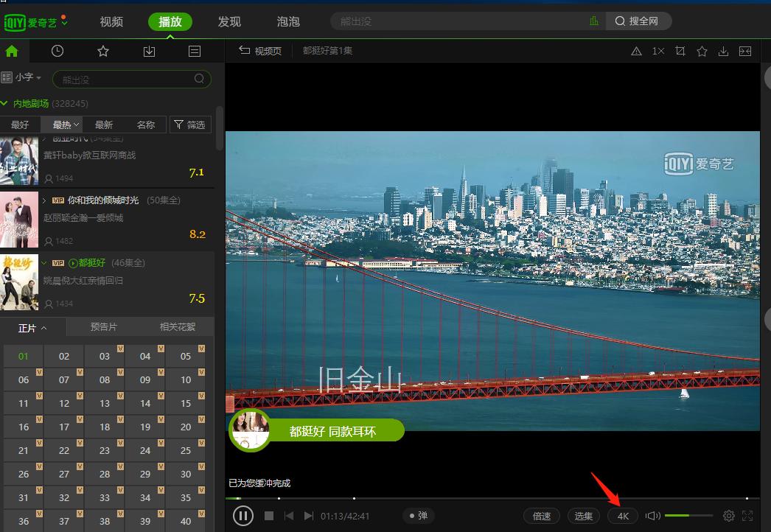Viewport: 771px width, 532px height.
Task: Click the report warning triangle icon
Action: coord(637,51)
